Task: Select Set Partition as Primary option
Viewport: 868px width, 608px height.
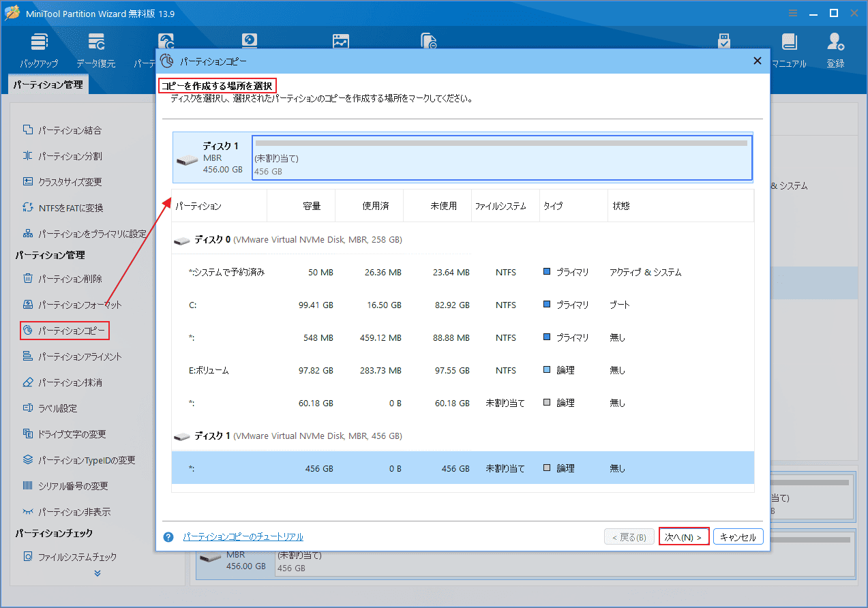Action: point(85,234)
